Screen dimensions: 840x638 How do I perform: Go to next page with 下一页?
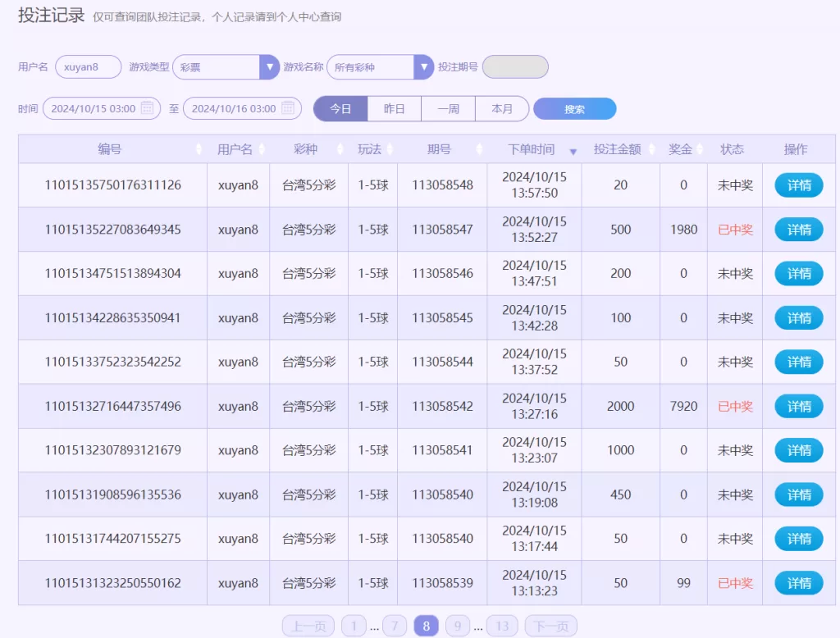coord(550,626)
